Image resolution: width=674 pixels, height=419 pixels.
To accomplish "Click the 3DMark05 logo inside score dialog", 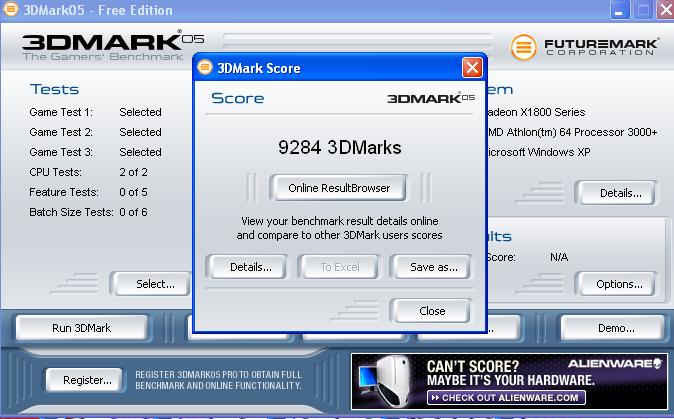I will 431,98.
